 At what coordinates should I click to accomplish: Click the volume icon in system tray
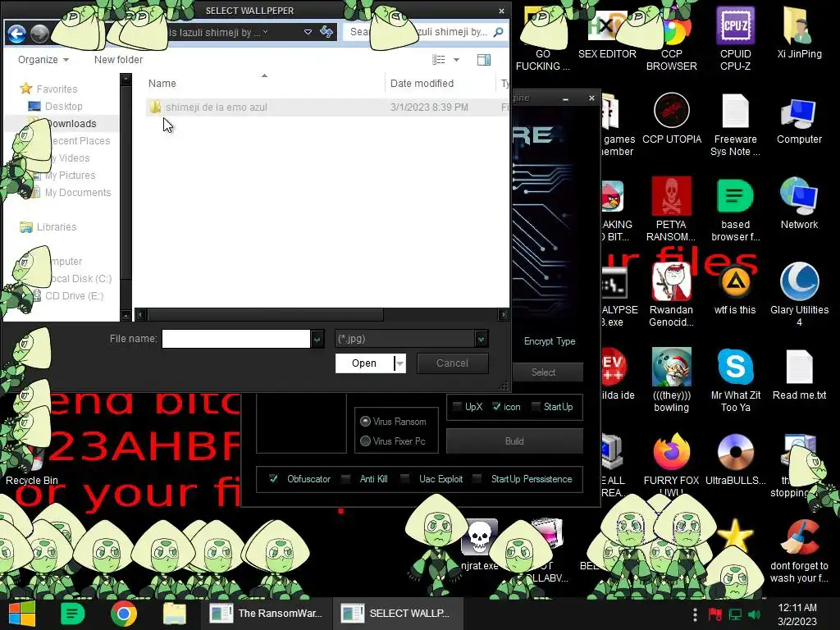tap(755, 614)
